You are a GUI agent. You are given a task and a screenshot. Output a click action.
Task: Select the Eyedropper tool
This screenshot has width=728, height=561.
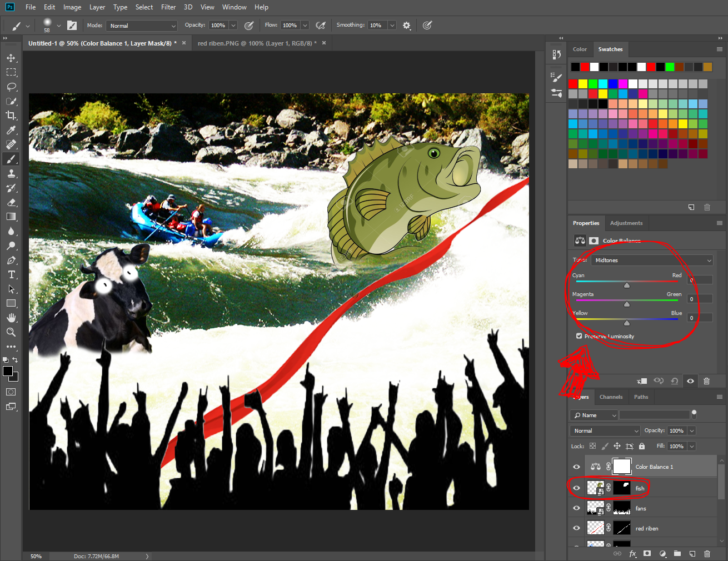tap(11, 130)
